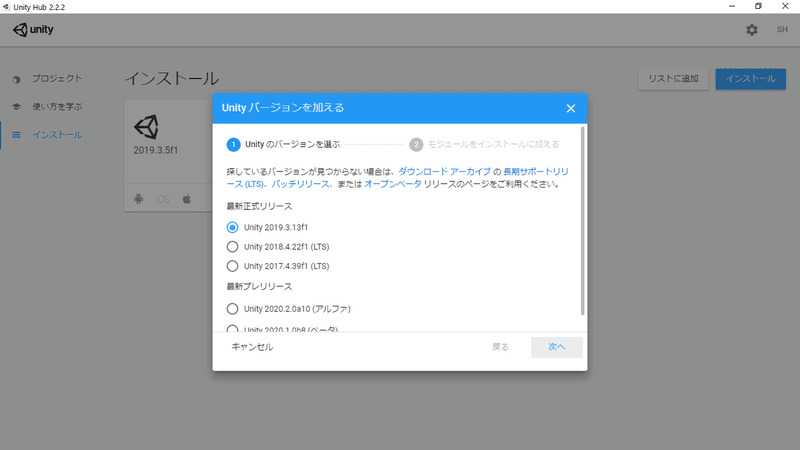Select Unity 2020.1.0b8 (ベータ) radio button
800x450 pixels.
pyautogui.click(x=232, y=329)
